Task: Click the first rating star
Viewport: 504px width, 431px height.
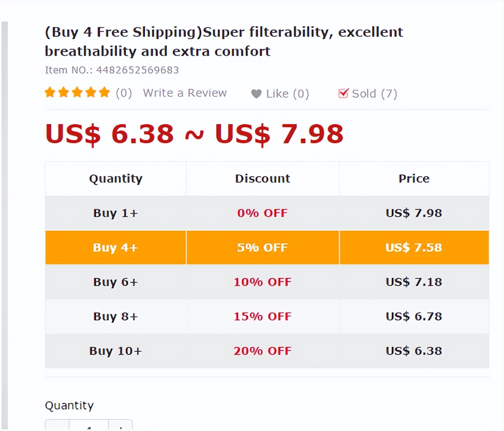Action: click(x=50, y=92)
